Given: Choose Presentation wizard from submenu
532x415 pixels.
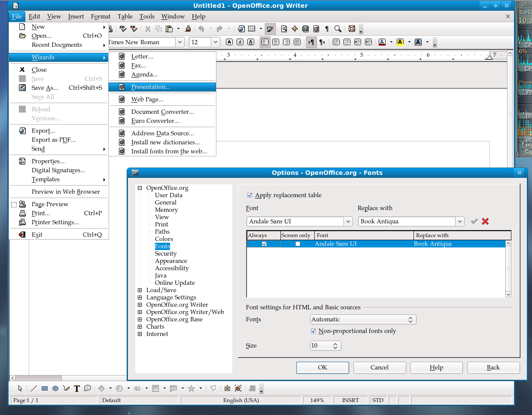Looking at the screenshot, I should coord(151,87).
